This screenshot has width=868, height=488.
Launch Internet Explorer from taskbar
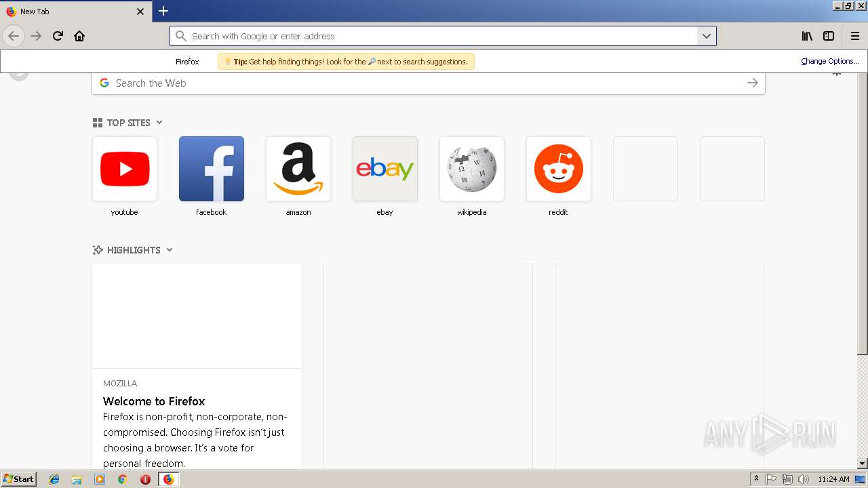pyautogui.click(x=54, y=479)
